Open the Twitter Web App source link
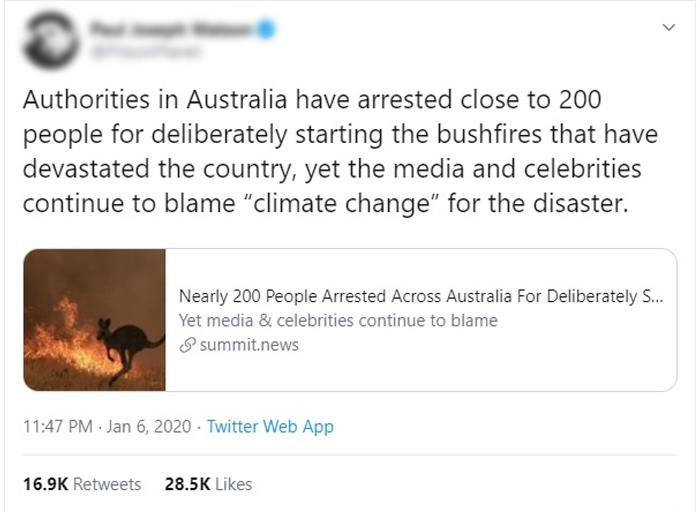Screen dimensions: 700x512 pos(270,427)
